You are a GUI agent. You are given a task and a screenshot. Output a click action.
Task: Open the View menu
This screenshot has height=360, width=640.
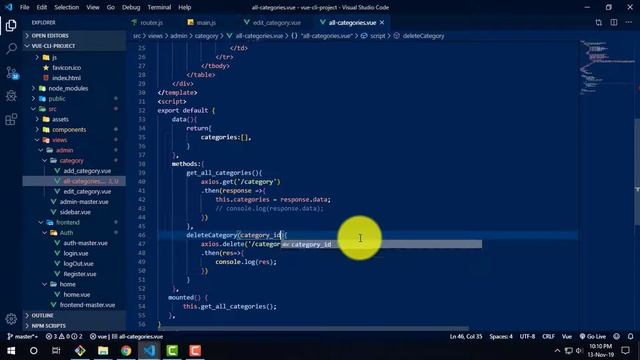pos(93,7)
